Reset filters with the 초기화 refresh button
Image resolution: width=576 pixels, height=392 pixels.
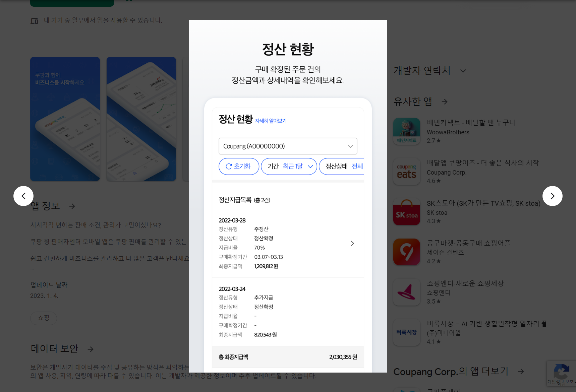click(239, 166)
